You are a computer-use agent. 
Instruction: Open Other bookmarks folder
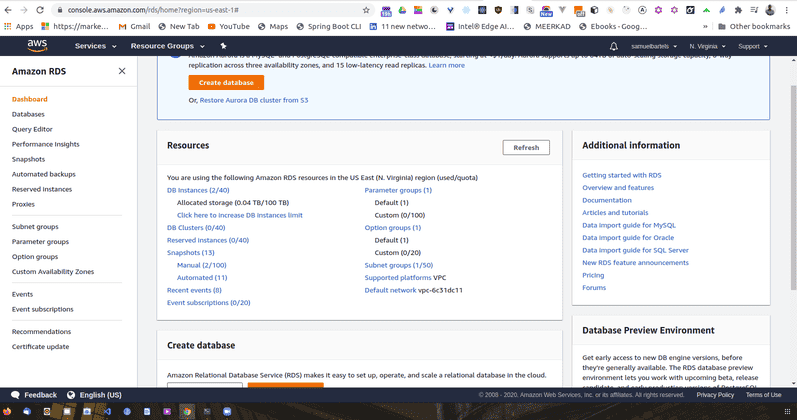click(754, 26)
